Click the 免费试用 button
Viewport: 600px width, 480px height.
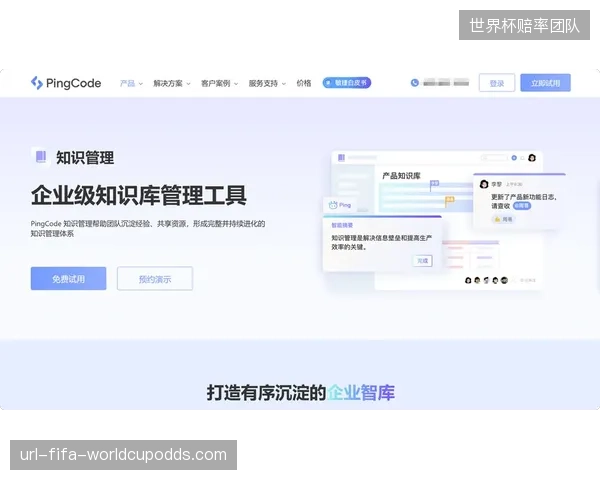click(68, 279)
